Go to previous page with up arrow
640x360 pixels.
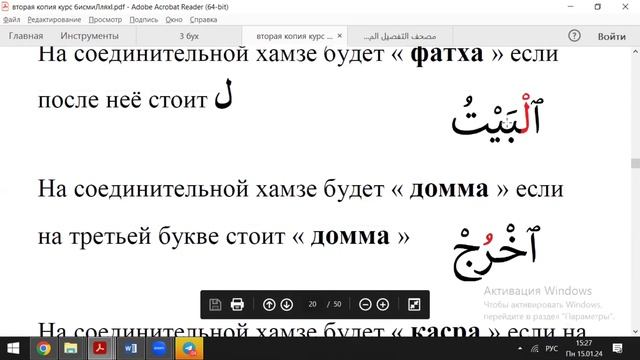(269, 304)
